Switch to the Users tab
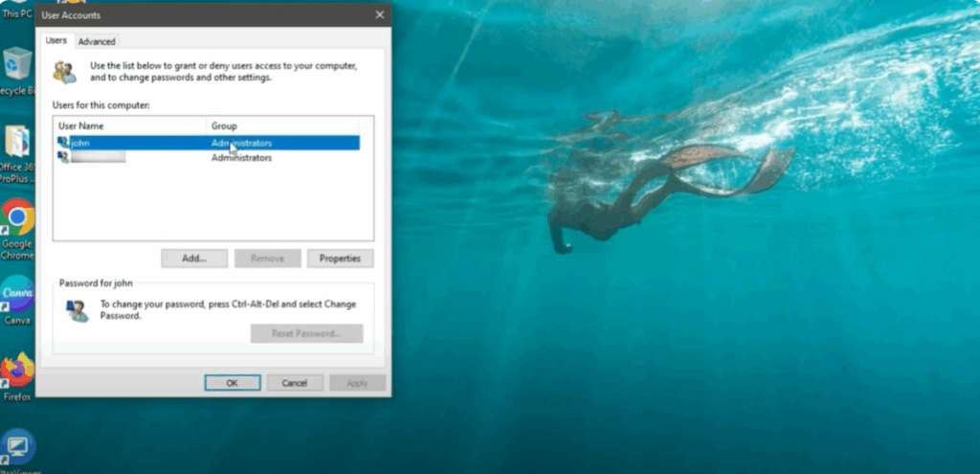The height and width of the screenshot is (474, 980). pyautogui.click(x=56, y=41)
